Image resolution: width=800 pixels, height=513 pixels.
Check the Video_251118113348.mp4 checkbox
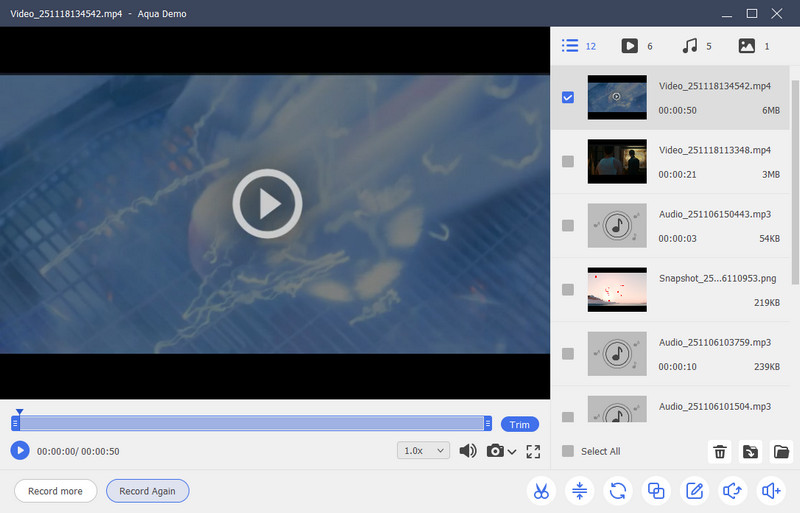pos(568,161)
